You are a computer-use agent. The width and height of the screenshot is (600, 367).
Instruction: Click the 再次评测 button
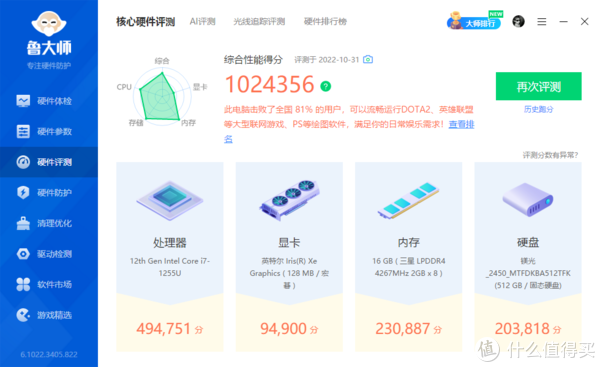click(x=538, y=86)
